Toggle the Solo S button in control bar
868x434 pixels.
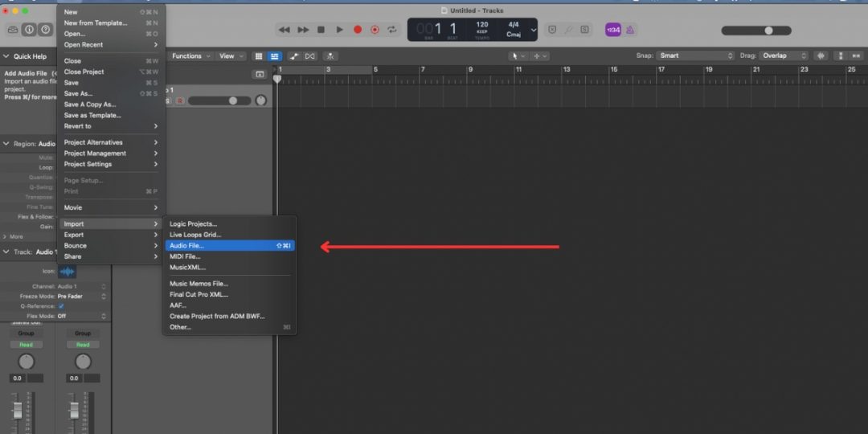click(x=584, y=30)
